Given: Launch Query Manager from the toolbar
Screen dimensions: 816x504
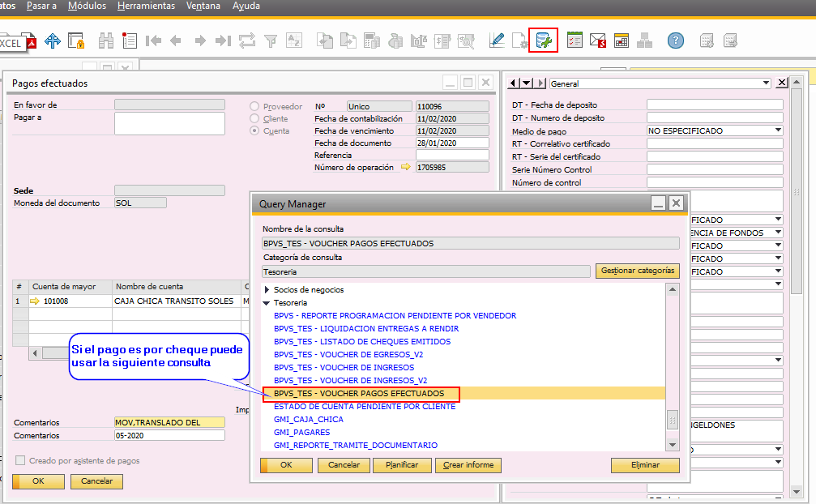Looking at the screenshot, I should [x=543, y=41].
